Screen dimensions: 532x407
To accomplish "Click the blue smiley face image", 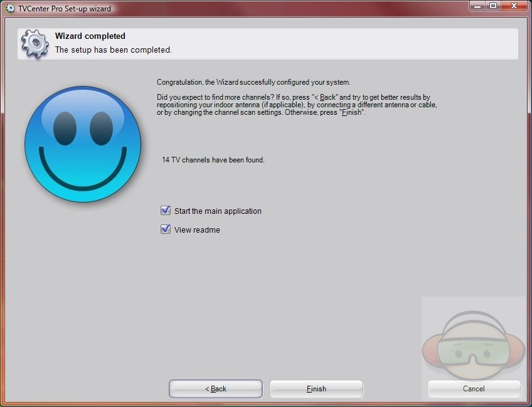I will tap(83, 144).
